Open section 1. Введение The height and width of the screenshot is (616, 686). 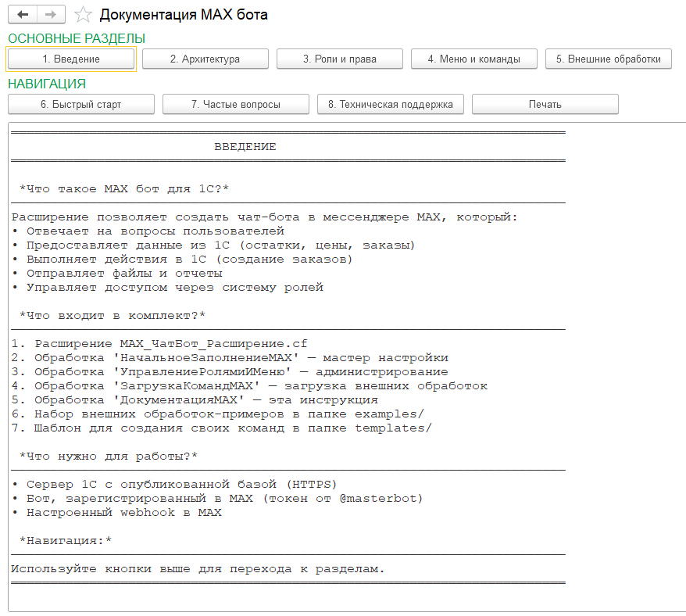71,59
